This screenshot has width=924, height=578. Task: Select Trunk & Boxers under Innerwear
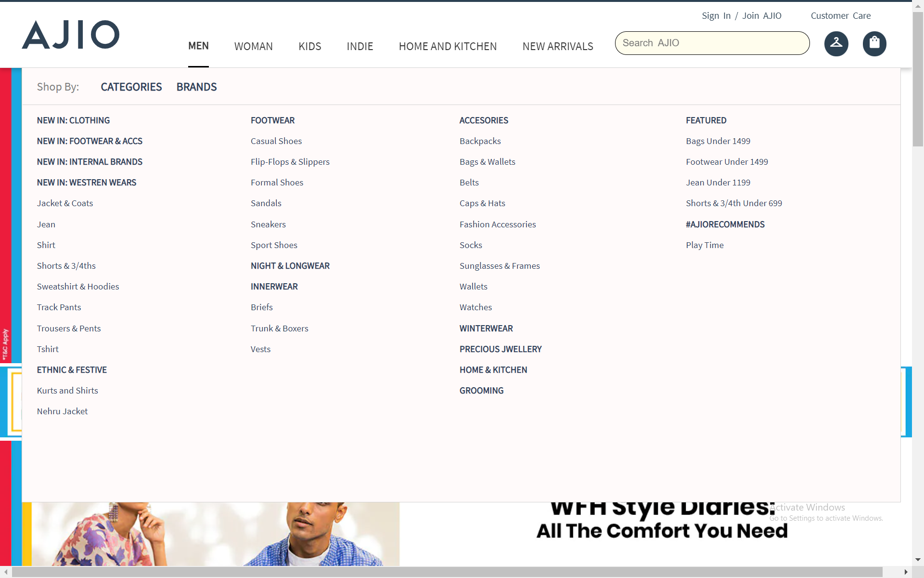279,328
